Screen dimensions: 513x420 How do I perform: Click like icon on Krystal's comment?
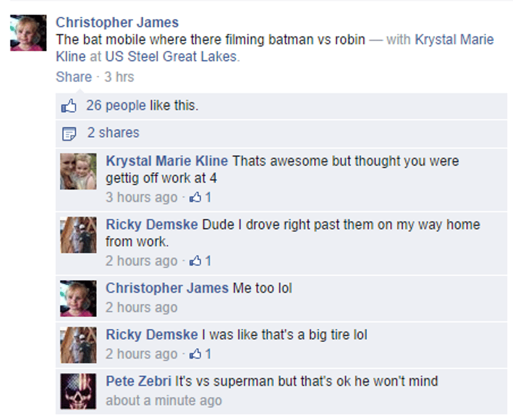click(196, 197)
